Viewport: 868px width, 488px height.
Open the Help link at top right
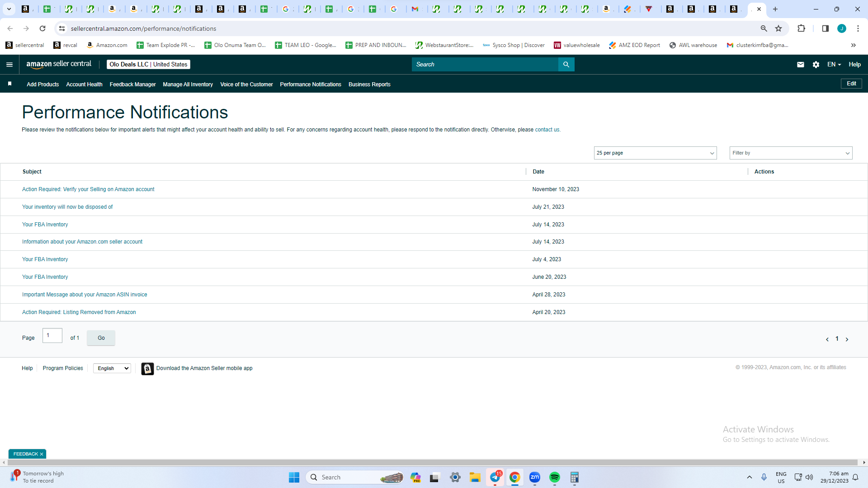coord(854,65)
